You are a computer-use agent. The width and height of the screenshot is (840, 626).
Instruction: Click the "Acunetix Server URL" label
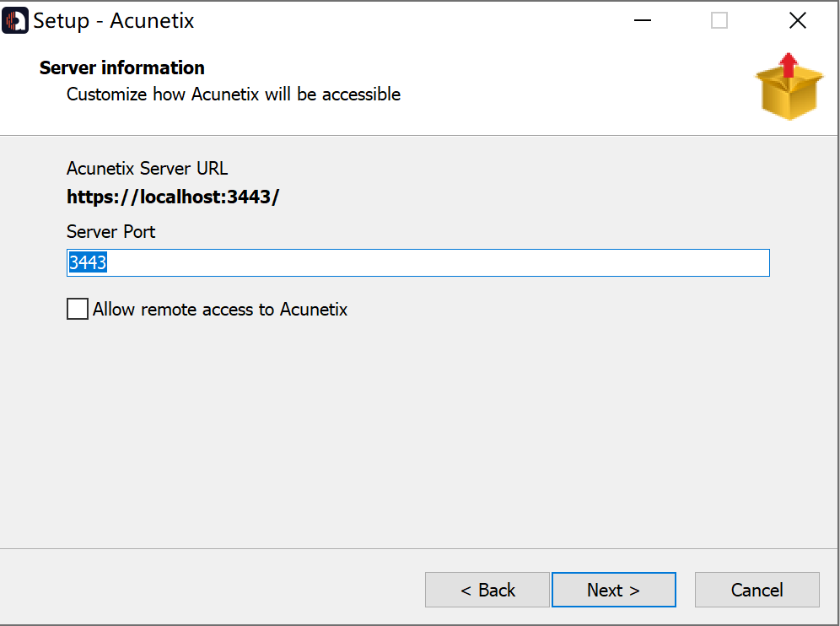pyautogui.click(x=148, y=168)
